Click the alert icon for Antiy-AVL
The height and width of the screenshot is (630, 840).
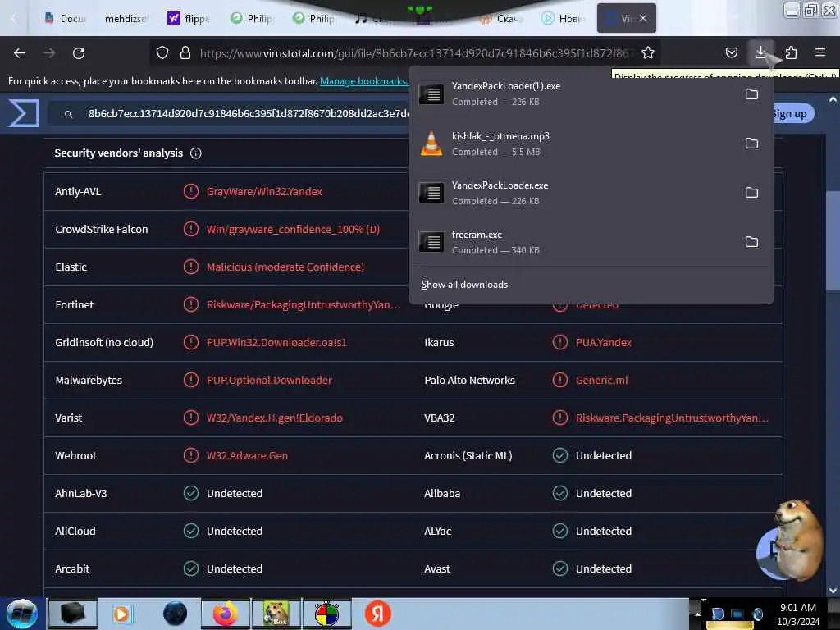190,191
